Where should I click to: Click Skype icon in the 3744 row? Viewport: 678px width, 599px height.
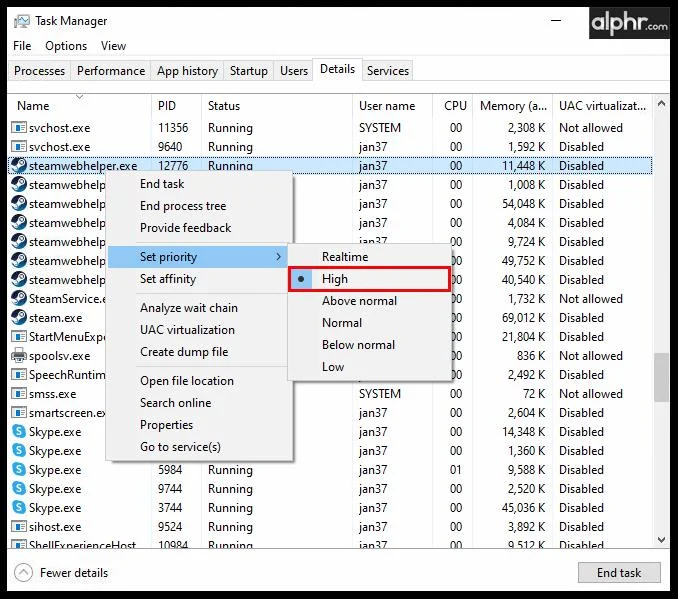[19, 507]
